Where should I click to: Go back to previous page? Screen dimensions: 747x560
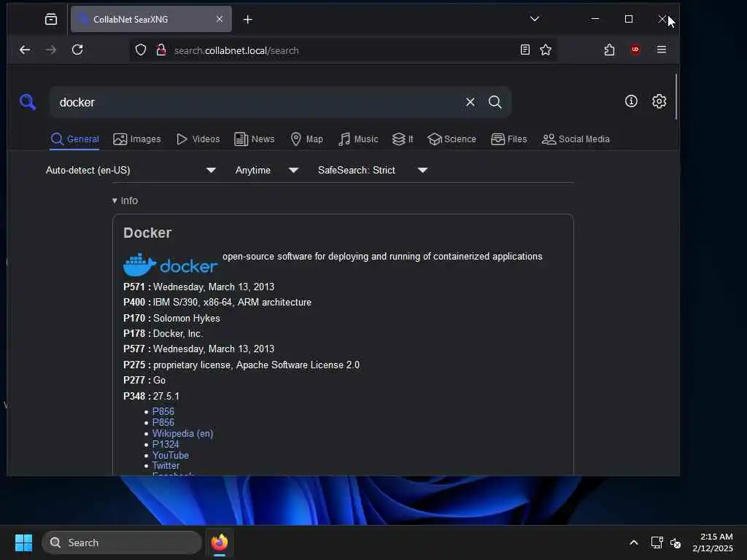(x=25, y=50)
